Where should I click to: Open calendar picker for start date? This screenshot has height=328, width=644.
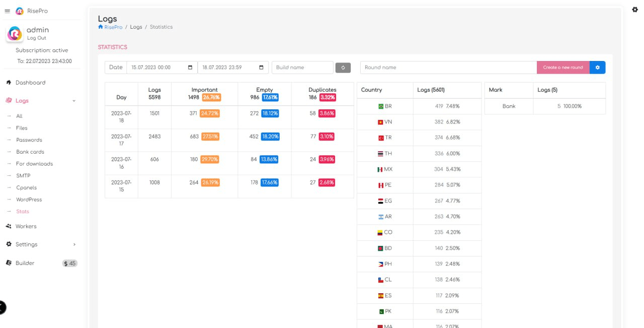click(x=190, y=68)
